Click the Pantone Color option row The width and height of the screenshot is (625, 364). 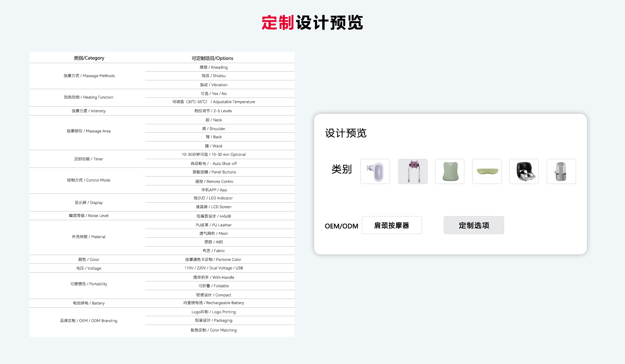(213, 260)
